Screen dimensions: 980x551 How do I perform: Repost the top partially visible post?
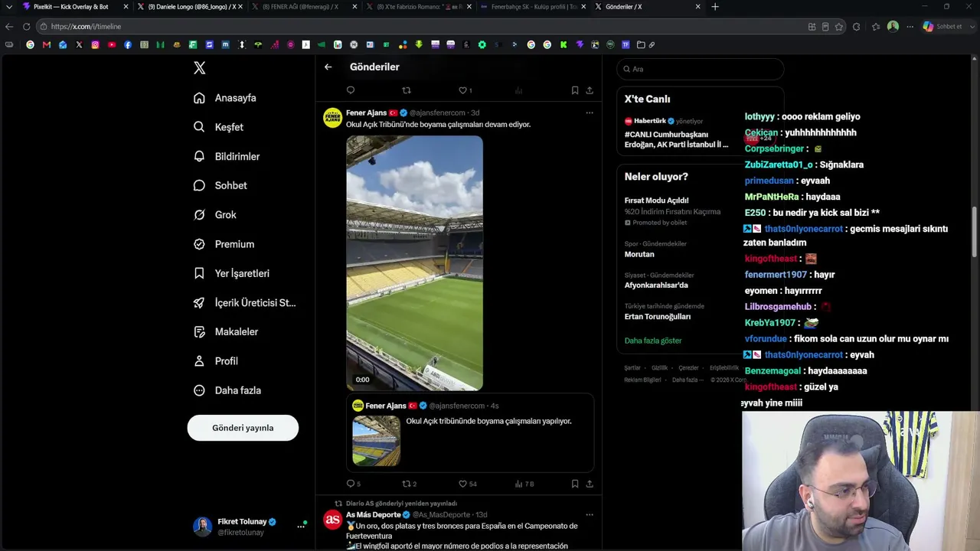407,90
